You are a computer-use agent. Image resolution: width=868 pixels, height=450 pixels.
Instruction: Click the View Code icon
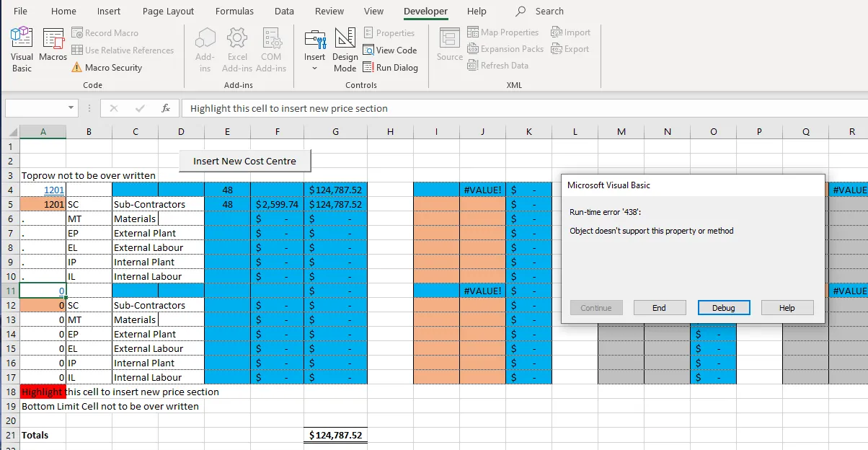(368, 50)
